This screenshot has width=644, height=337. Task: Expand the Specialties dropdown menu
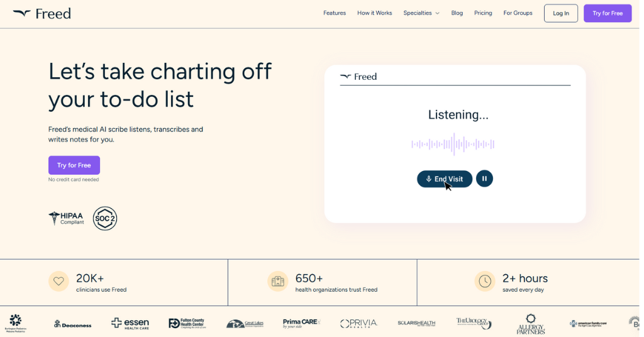pos(421,13)
